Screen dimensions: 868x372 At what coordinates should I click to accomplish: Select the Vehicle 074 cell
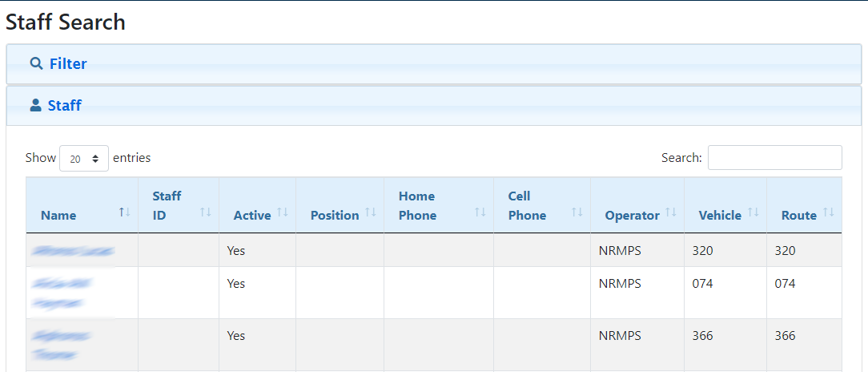[x=702, y=283]
